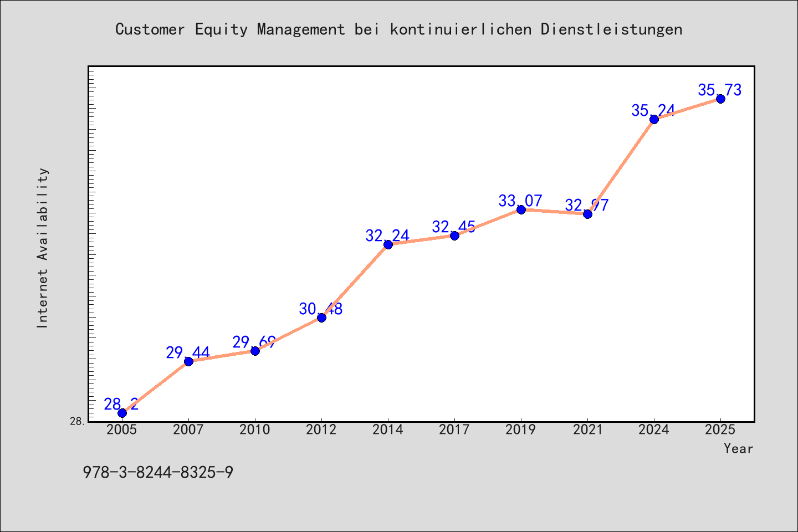Select the 2005 data point marker
Viewport: 798px width, 532px height.
[x=122, y=413]
